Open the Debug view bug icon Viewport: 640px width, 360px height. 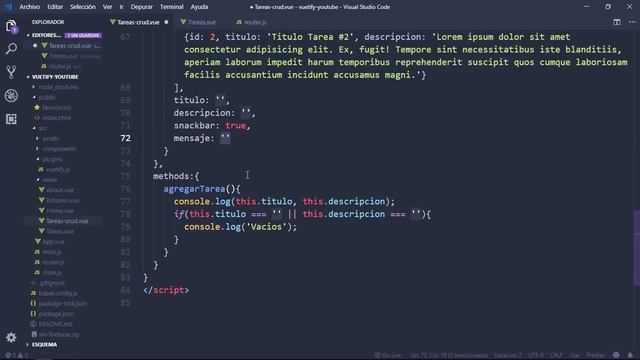[x=11, y=96]
